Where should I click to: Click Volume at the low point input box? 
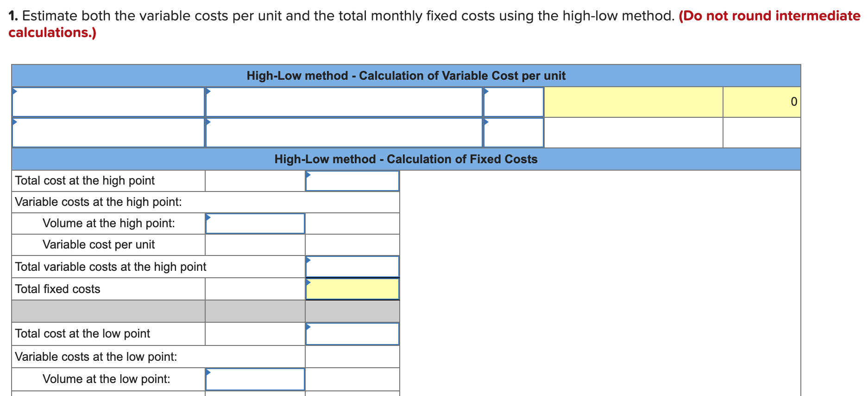click(255, 379)
